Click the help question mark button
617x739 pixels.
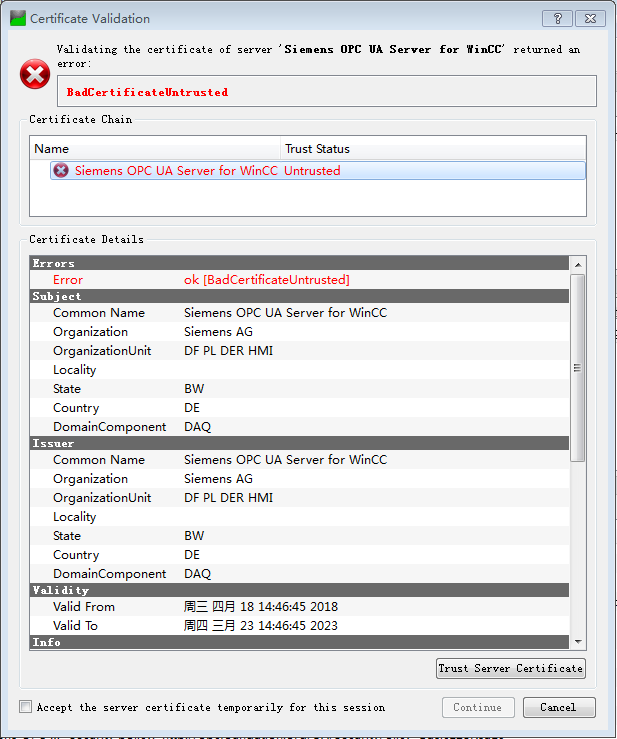(557, 18)
